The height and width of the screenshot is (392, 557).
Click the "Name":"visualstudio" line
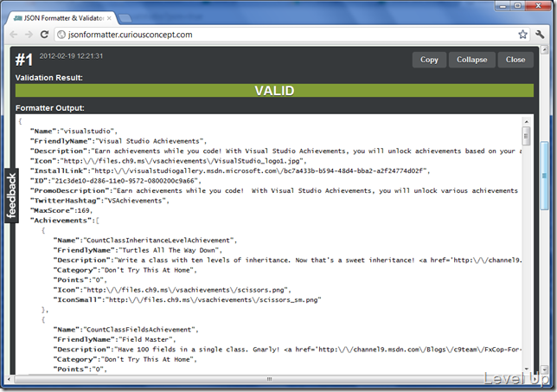74,132
